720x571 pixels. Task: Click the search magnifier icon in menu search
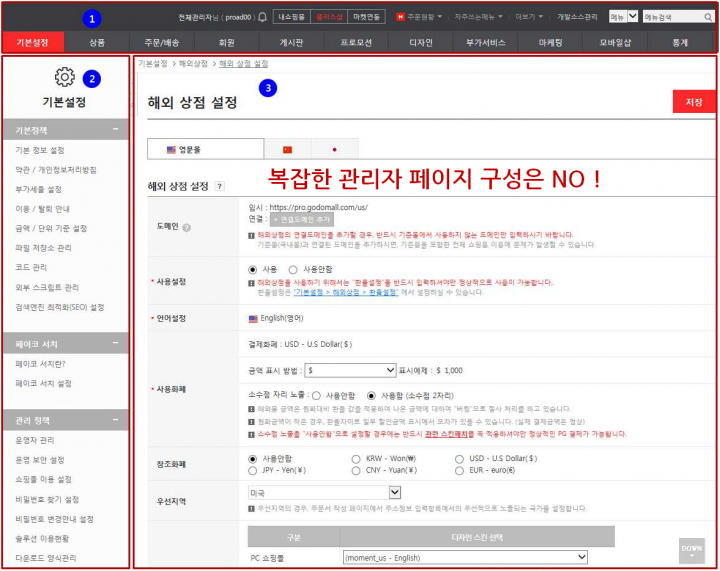click(708, 17)
